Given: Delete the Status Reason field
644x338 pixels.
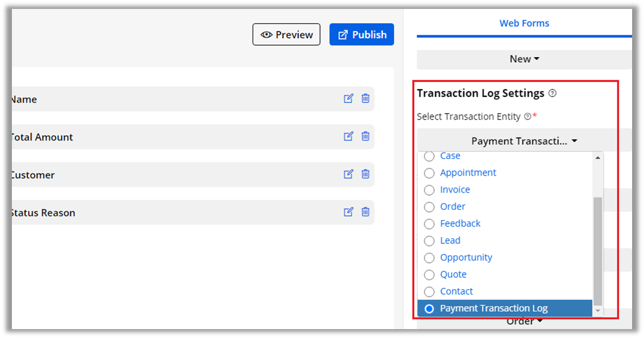Looking at the screenshot, I should (x=366, y=212).
